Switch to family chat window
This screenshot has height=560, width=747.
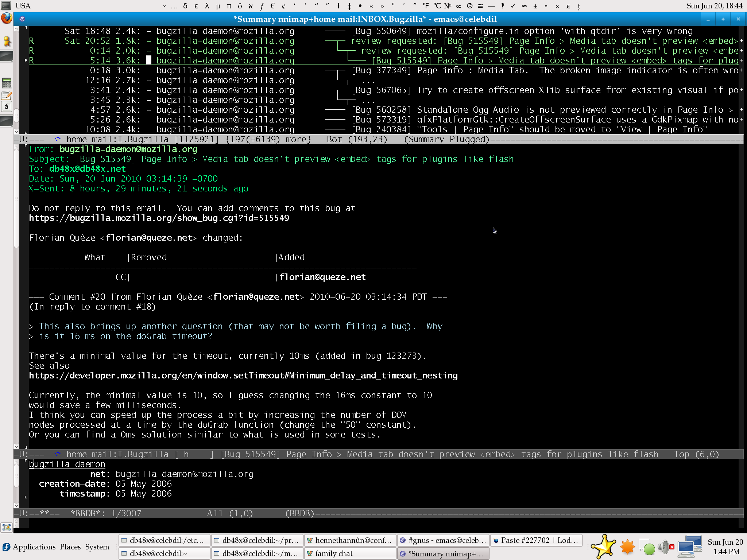[350, 553]
